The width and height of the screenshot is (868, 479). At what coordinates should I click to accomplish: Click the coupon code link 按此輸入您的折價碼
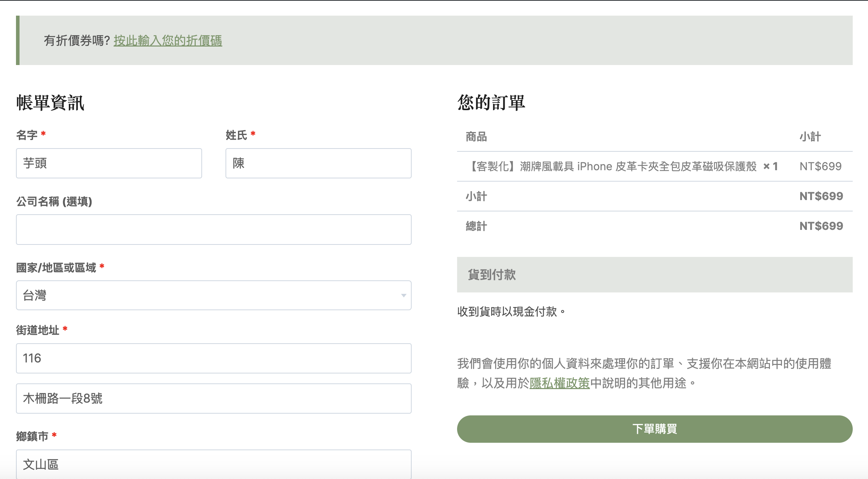click(168, 41)
